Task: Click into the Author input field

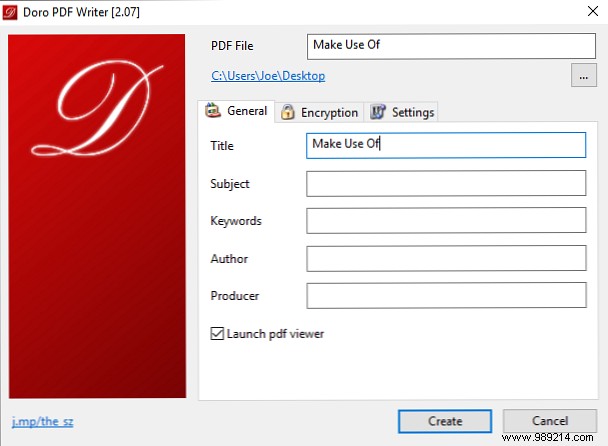Action: pyautogui.click(x=446, y=258)
